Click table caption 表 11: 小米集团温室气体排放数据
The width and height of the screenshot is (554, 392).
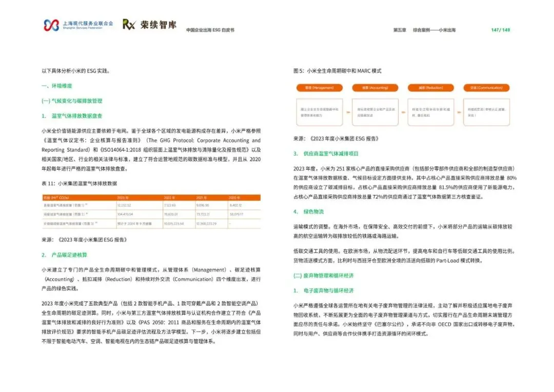pyautogui.click(x=80, y=183)
